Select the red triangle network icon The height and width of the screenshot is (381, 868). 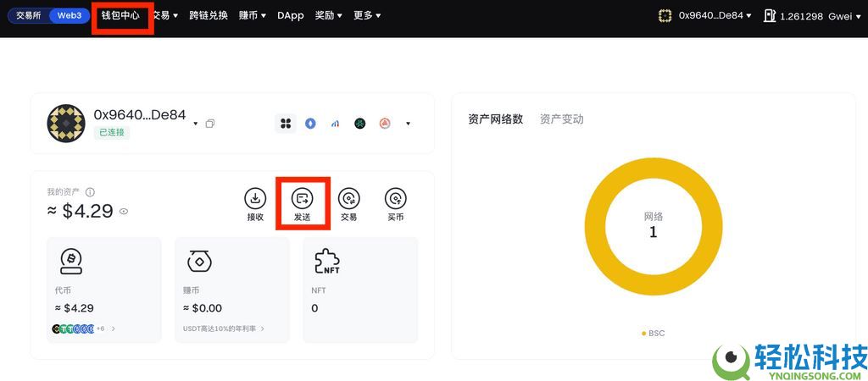pyautogui.click(x=386, y=124)
